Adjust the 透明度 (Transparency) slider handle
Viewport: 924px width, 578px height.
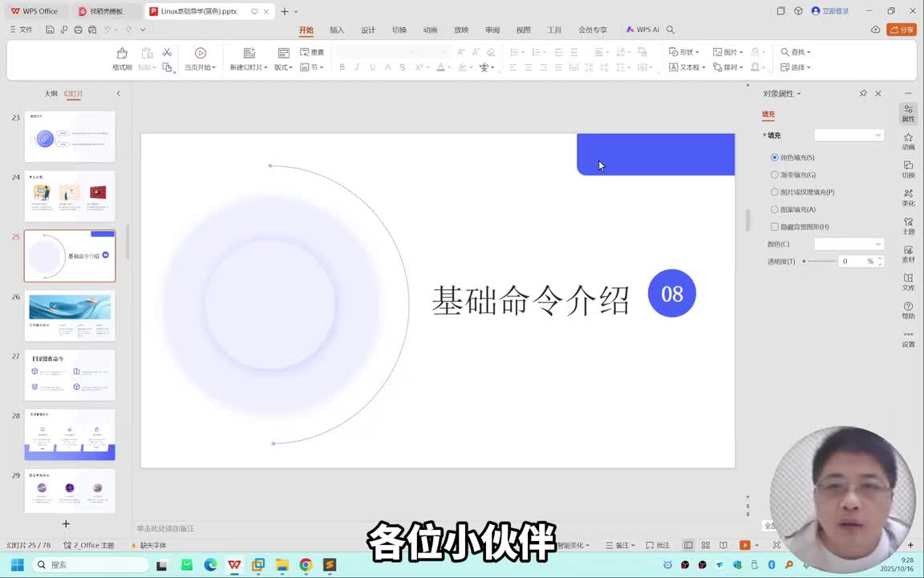(x=804, y=261)
